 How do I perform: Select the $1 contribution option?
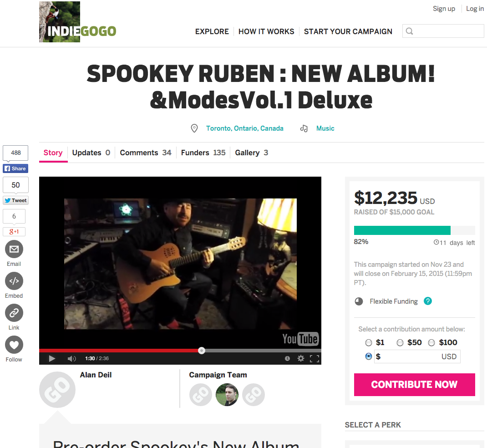[369, 343]
